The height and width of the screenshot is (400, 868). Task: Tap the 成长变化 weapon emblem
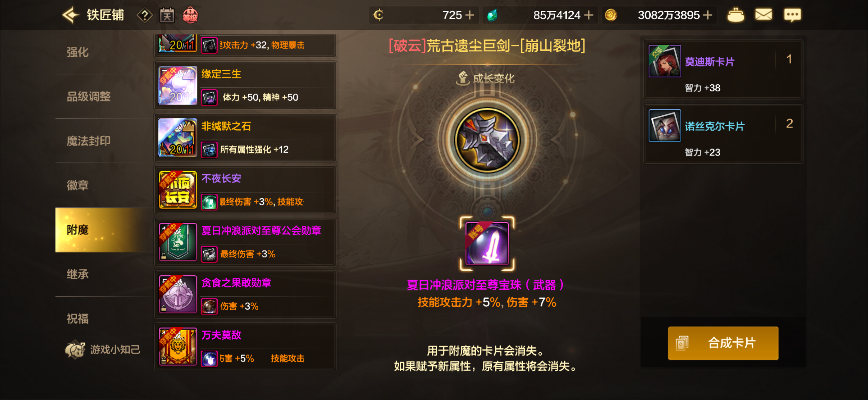[487, 140]
